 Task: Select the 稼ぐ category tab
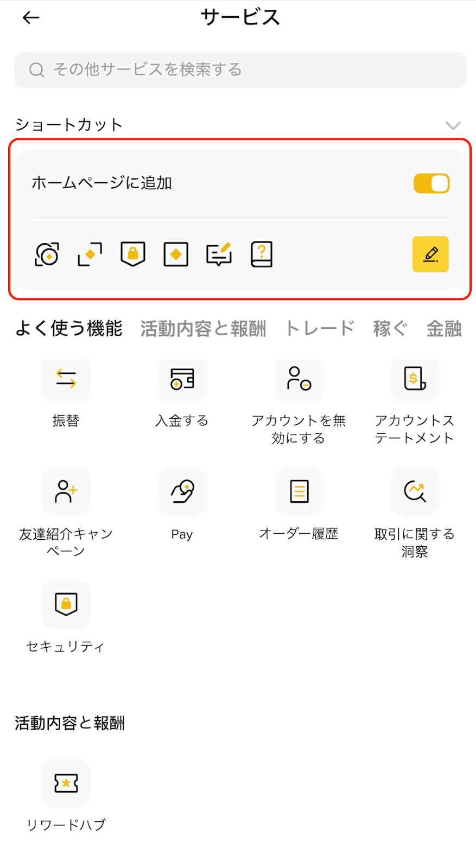tap(389, 329)
